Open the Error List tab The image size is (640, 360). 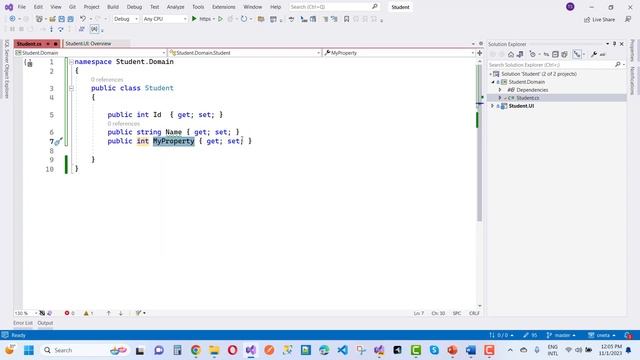click(x=23, y=323)
